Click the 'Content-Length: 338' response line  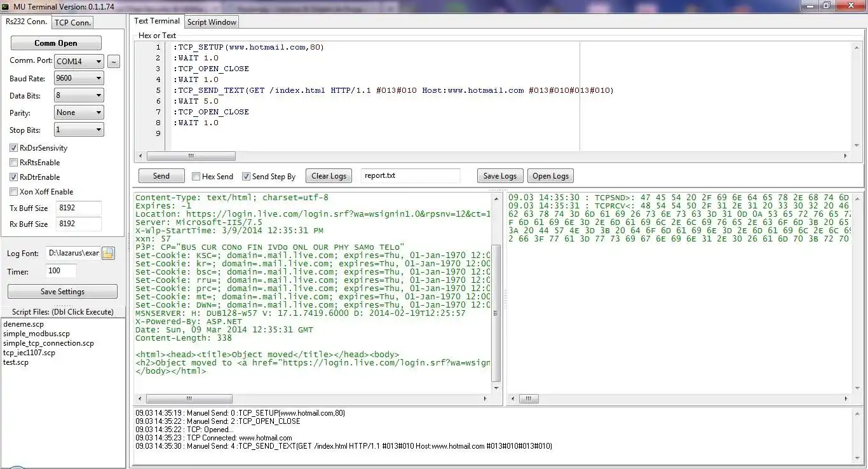pyautogui.click(x=184, y=338)
